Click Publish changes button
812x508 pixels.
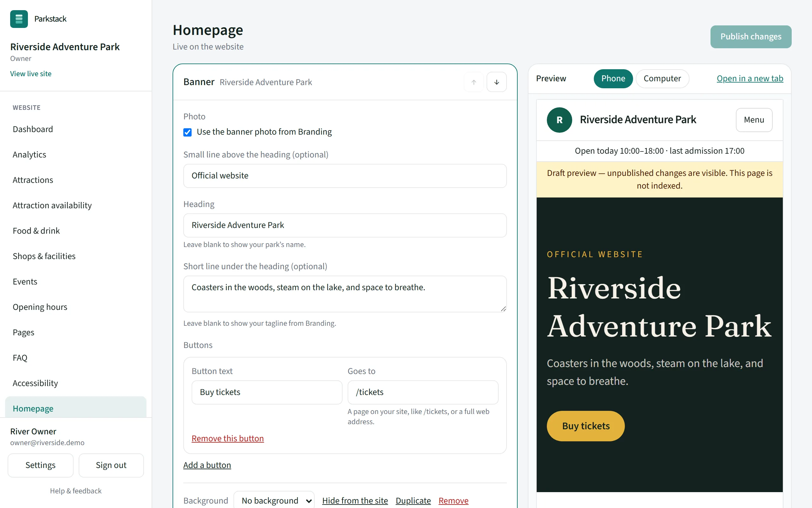click(x=750, y=37)
